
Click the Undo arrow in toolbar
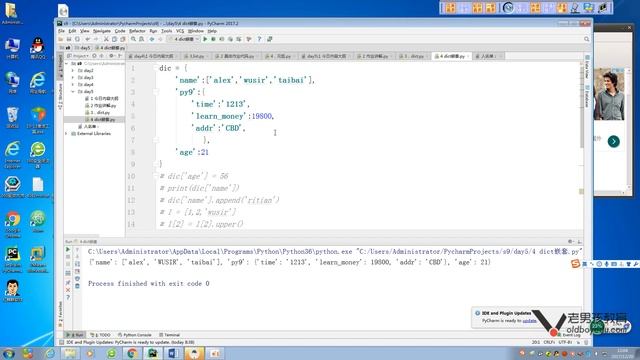(x=87, y=39)
